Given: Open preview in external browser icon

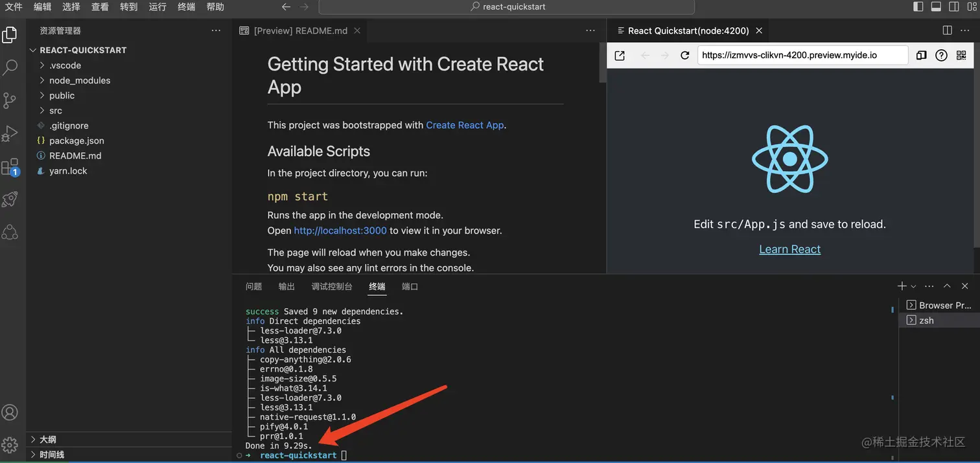Looking at the screenshot, I should (x=620, y=56).
